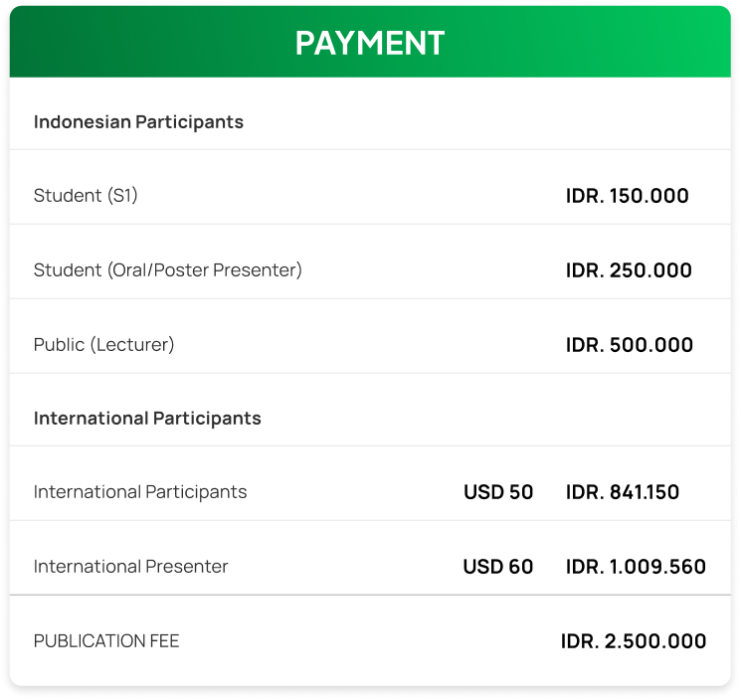Click the PAYMENT header title
This screenshot has width=741, height=700.
370,43
